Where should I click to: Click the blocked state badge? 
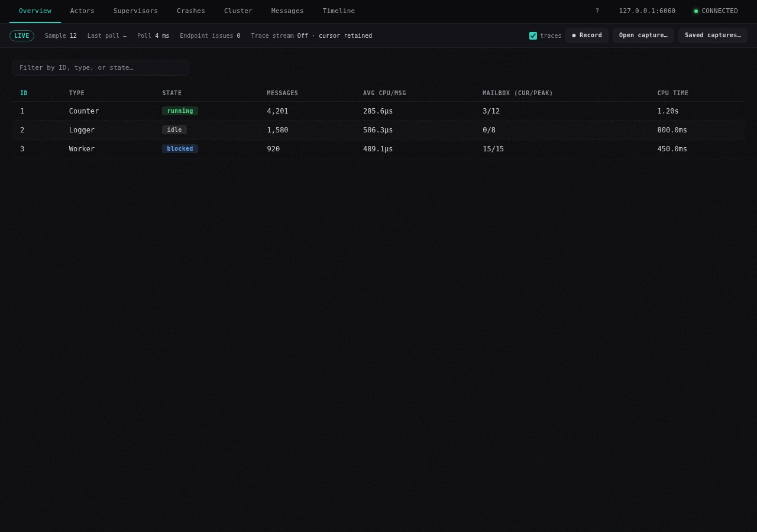(x=180, y=149)
